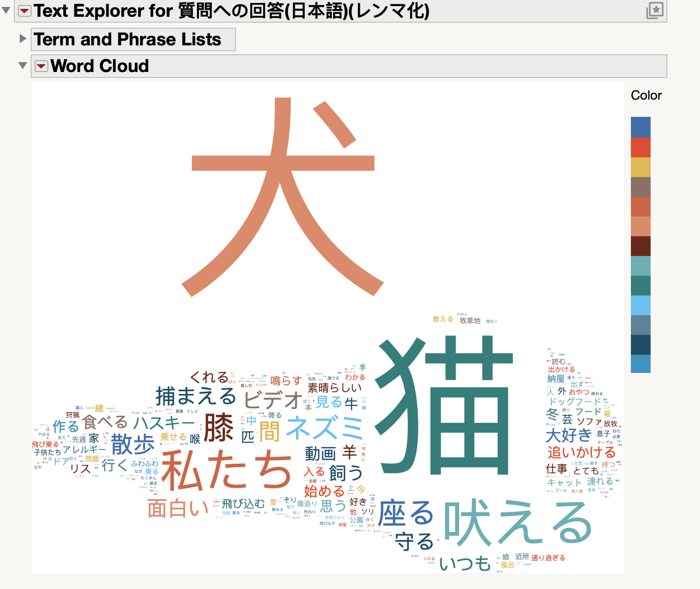Click the word 吠える in the cloud
The width and height of the screenshot is (700, 589).
(518, 523)
